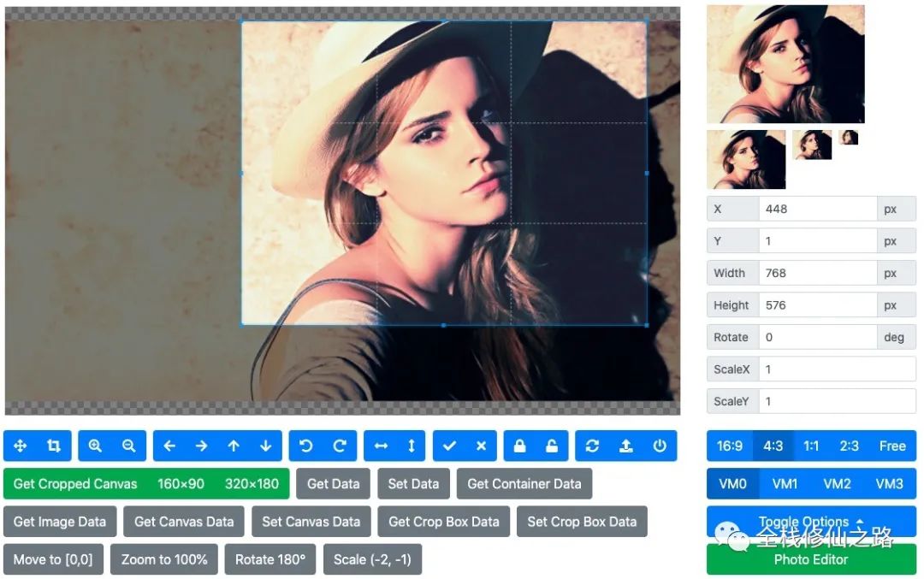Reset cropper with refresh icon

click(x=592, y=446)
